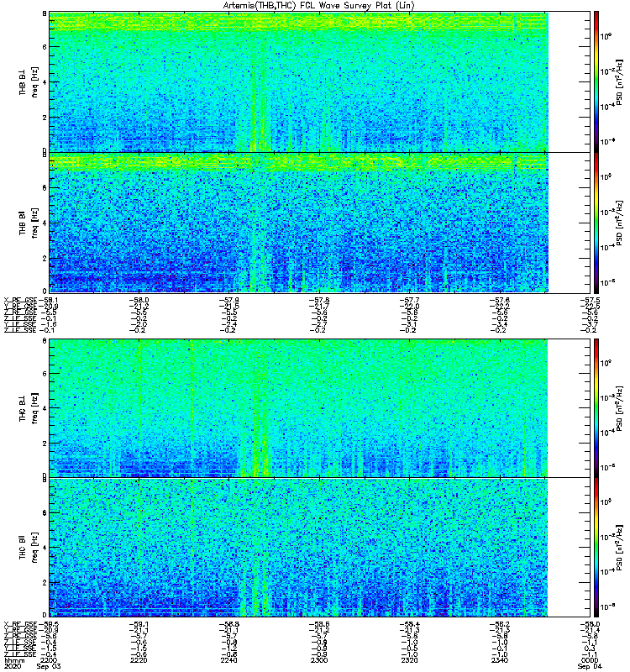The image size is (630, 672).
Task: Click the THB B-parallel spectrogram panel
Action: point(320,223)
